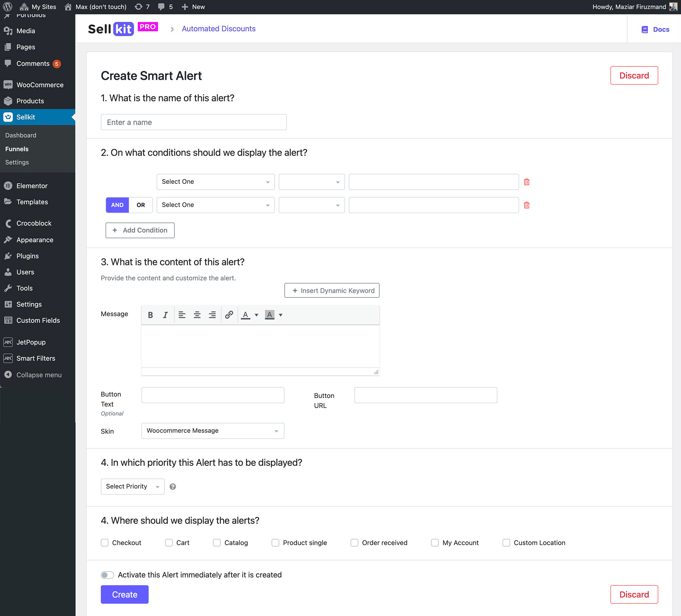Screen dimensions: 681x616
Task: Check the Checkout display location
Action: click(x=105, y=543)
